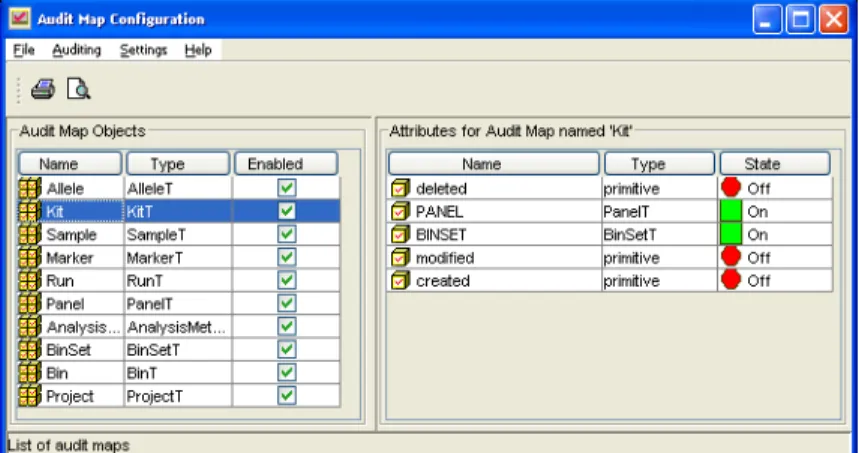Screen dimensions: 859x453
Task: Switch off the BINSET attribute green state
Action: (x=731, y=234)
